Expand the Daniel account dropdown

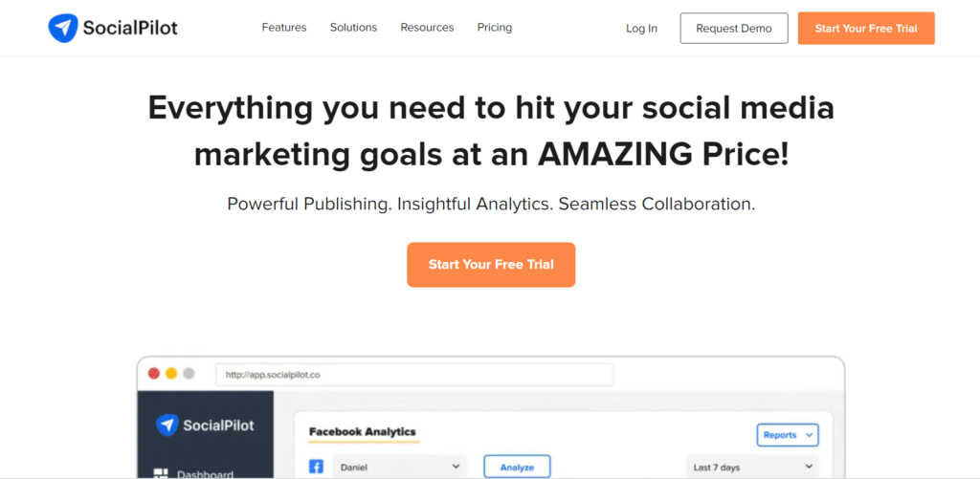pyautogui.click(x=399, y=467)
